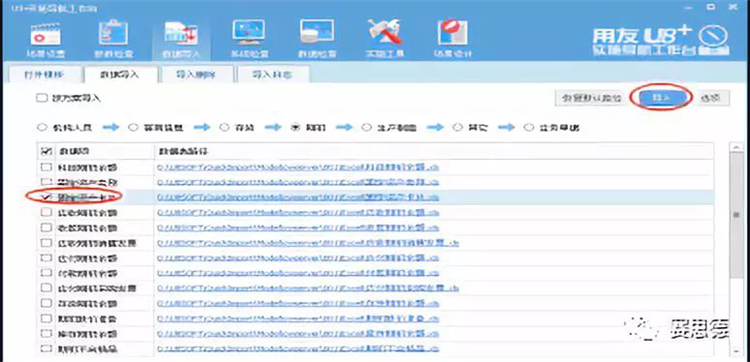This screenshot has height=362, width=750.
Task: Tick the 库存期初余额 row checkbox
Action: point(46,333)
